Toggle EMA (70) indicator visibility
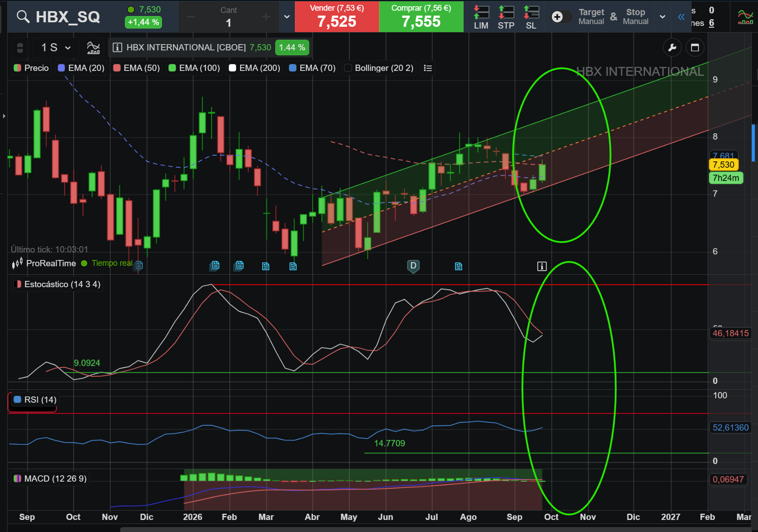The height and width of the screenshot is (532, 758). 312,68
